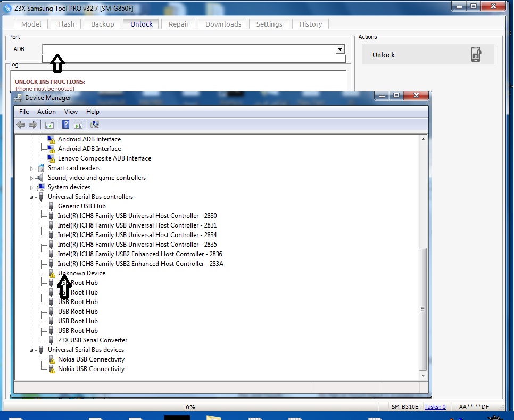Screen dimensions: 514x420
Task: Collapse Universal Serial Bus devices node
Action: (x=32, y=350)
